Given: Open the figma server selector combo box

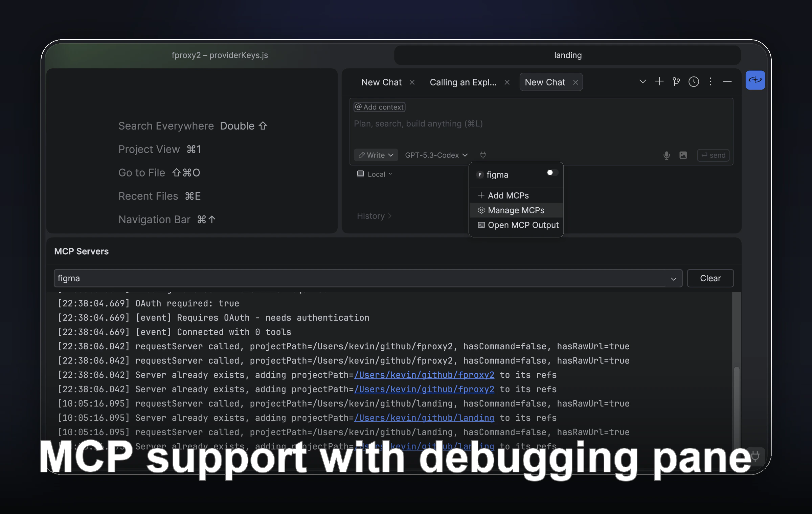Looking at the screenshot, I should pos(368,278).
